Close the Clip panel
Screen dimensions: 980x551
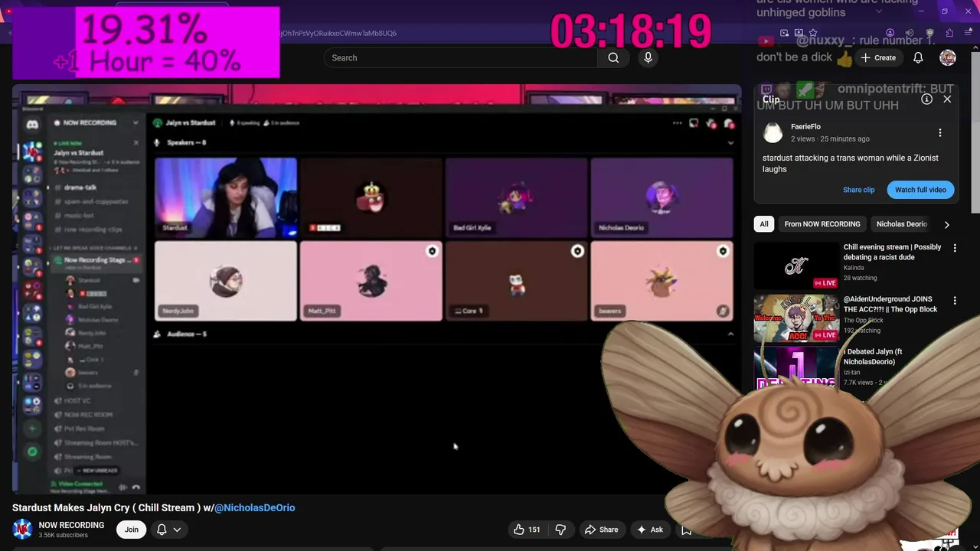tap(947, 99)
